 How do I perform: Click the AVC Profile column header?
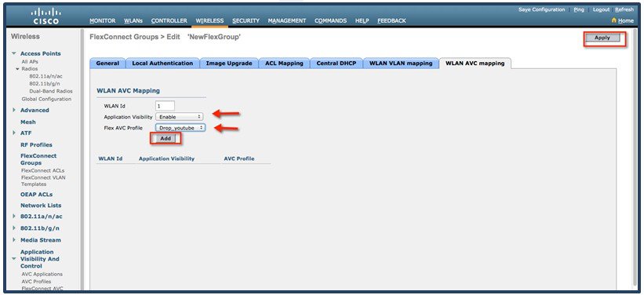pyautogui.click(x=239, y=158)
